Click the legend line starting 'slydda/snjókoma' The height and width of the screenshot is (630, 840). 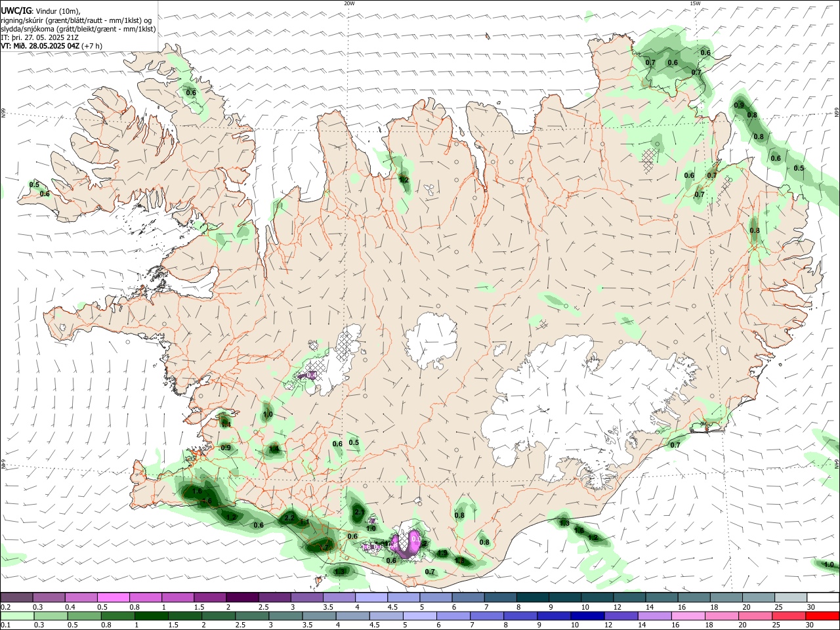[78, 29]
